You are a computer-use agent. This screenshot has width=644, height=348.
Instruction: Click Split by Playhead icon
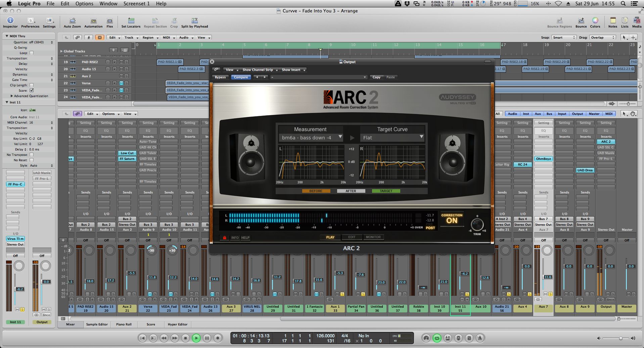[x=194, y=21]
